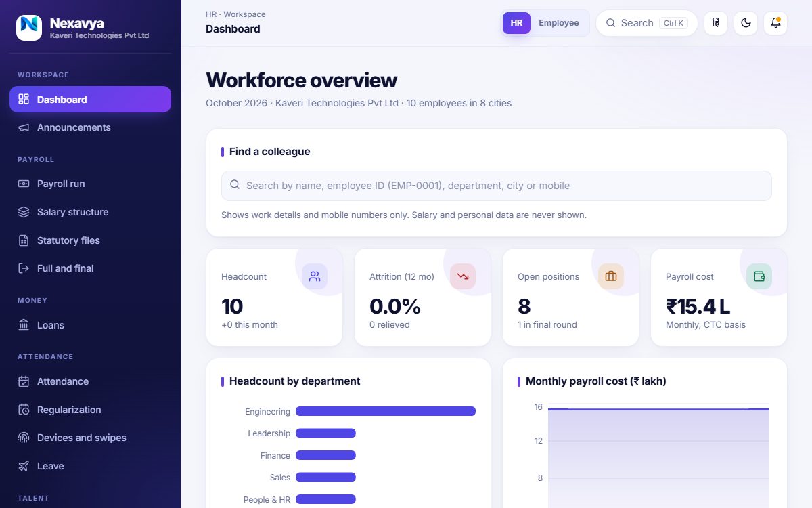The image size is (812, 508).
Task: Switch to HR view toggle
Action: 516,23
